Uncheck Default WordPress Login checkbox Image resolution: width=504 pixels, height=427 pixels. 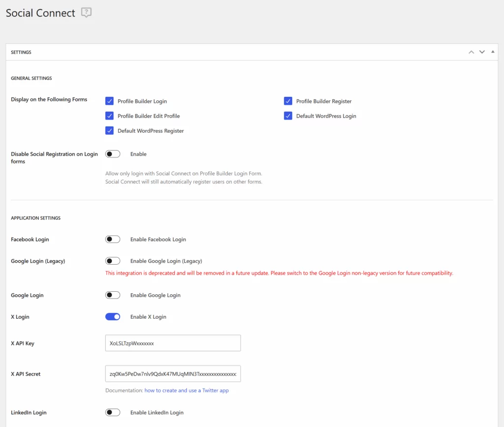click(288, 116)
